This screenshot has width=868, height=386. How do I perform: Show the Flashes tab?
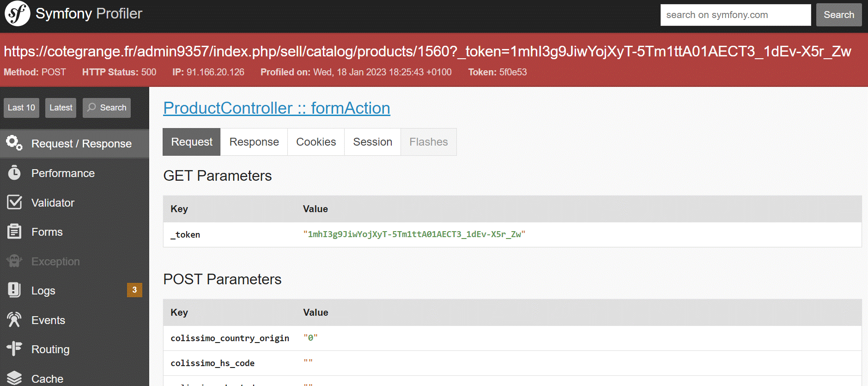[428, 142]
